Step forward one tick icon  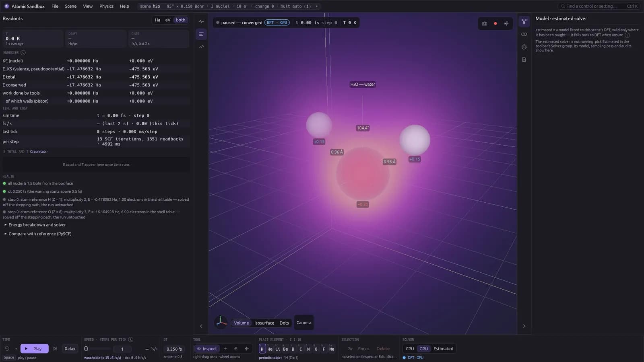[x=56, y=349]
